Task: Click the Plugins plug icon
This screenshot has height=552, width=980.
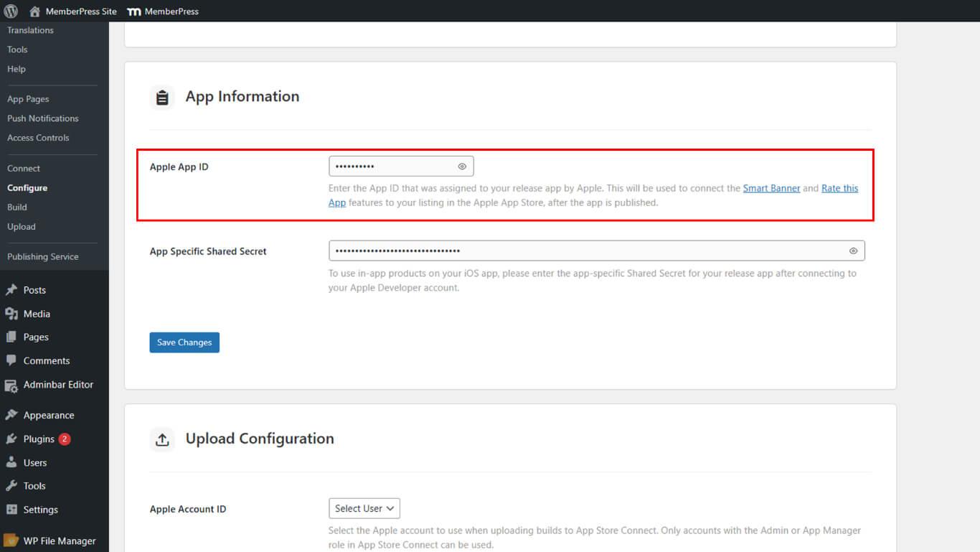Action: (x=11, y=439)
